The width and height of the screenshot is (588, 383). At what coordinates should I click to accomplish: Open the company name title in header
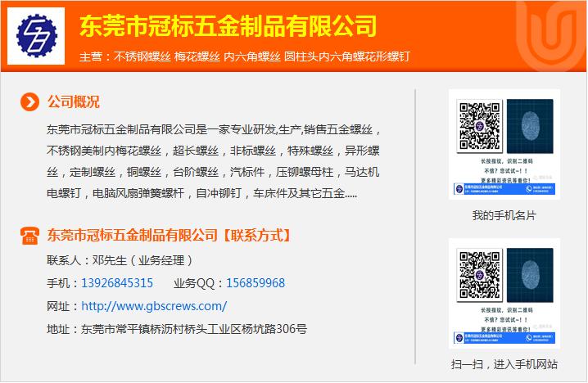[x=228, y=25]
